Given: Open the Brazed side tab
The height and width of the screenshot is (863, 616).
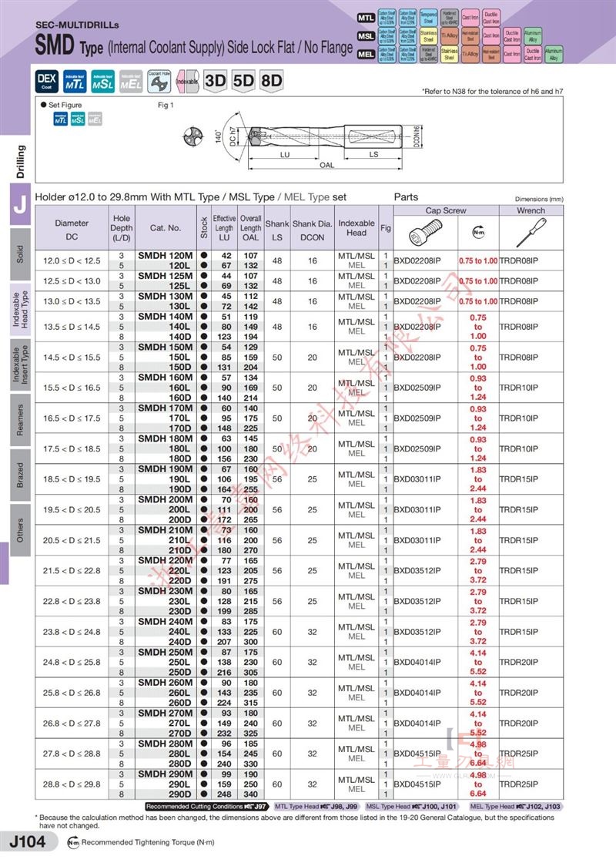Looking at the screenshot, I should pos(20,475).
